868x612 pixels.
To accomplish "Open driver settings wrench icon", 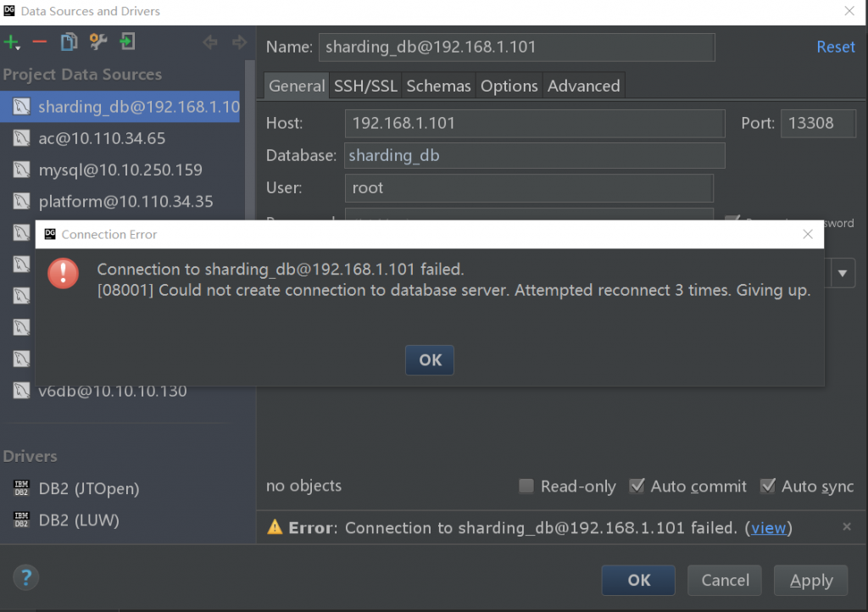I will click(98, 42).
